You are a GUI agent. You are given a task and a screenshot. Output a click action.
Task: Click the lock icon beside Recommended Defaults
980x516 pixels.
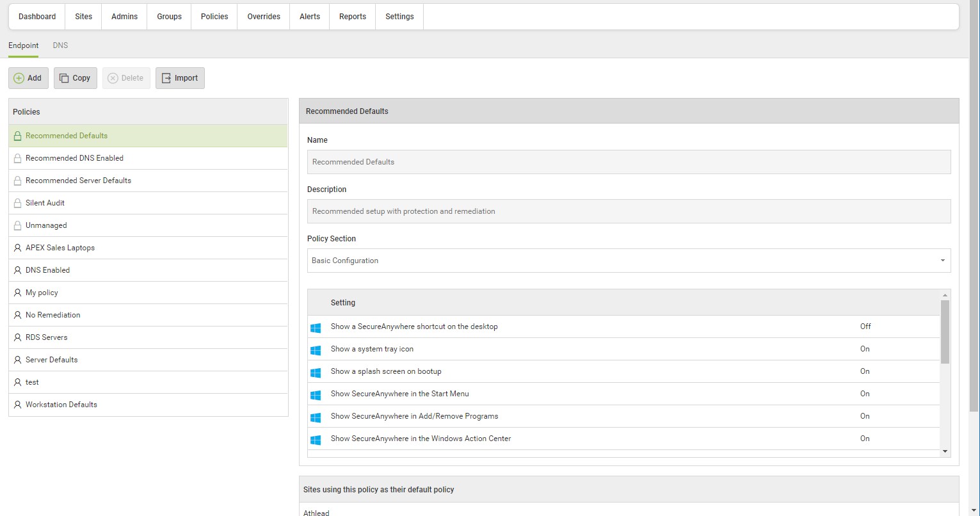18,136
